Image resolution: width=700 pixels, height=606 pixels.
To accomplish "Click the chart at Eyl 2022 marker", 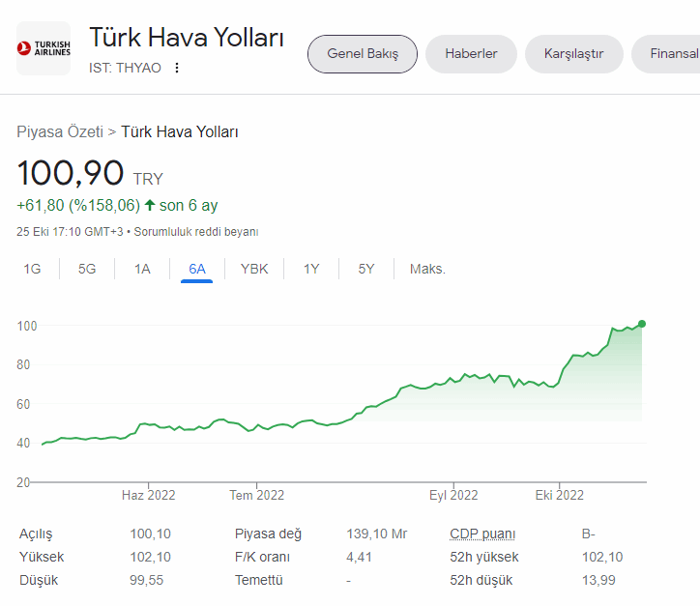I will 453,495.
